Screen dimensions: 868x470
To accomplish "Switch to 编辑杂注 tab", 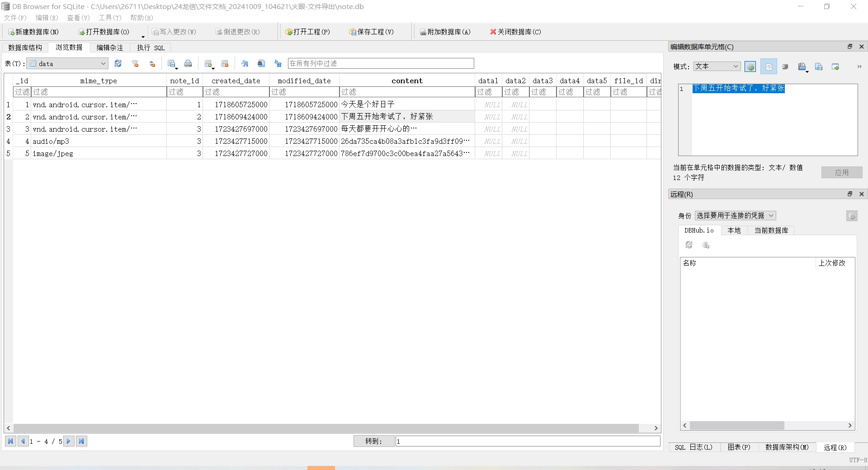I will 110,47.
